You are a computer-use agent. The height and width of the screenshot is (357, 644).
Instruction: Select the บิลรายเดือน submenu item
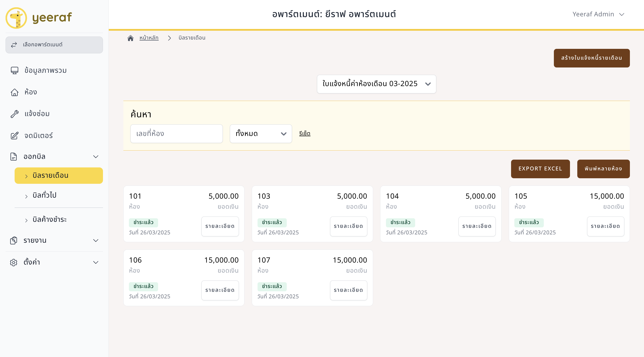(x=59, y=175)
